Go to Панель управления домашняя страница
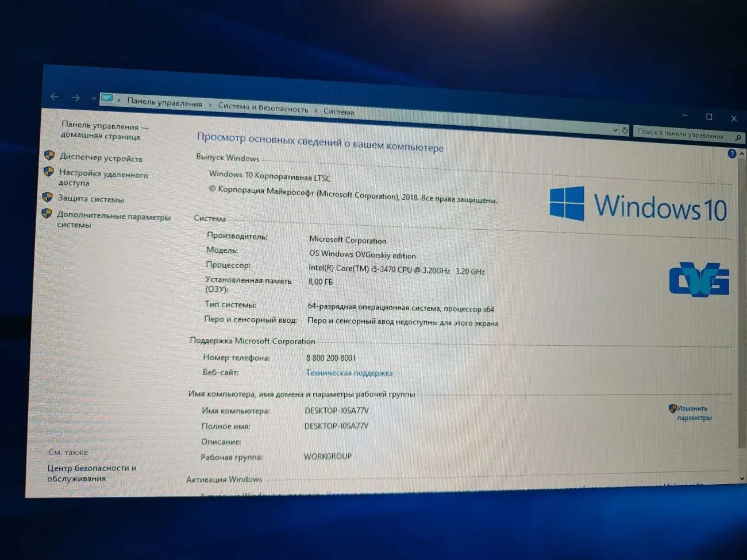This screenshot has width=747, height=560. [104, 131]
